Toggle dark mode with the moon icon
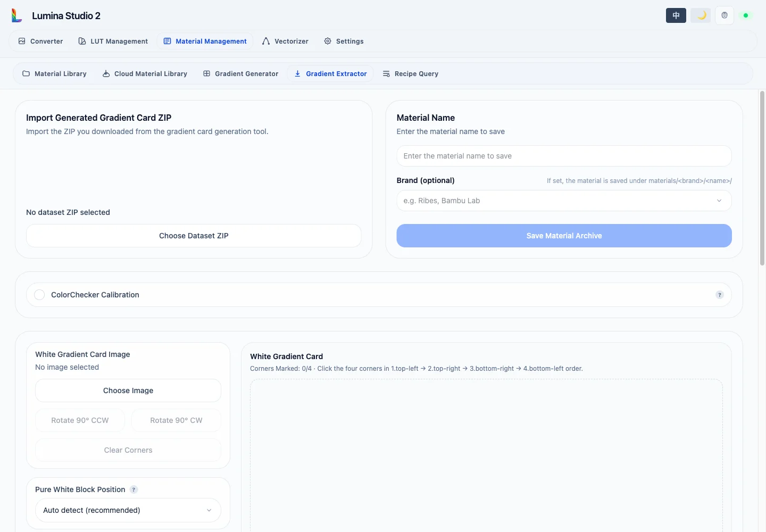Viewport: 766px width, 532px height. pos(701,15)
